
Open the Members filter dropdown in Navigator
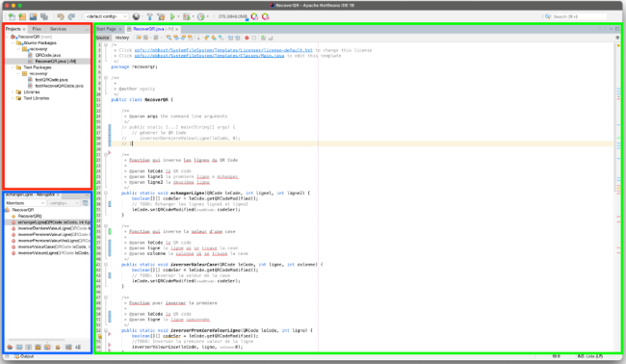(x=25, y=203)
